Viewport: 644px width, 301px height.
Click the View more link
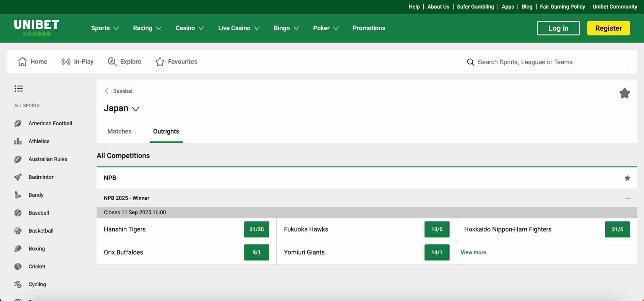[x=473, y=252]
